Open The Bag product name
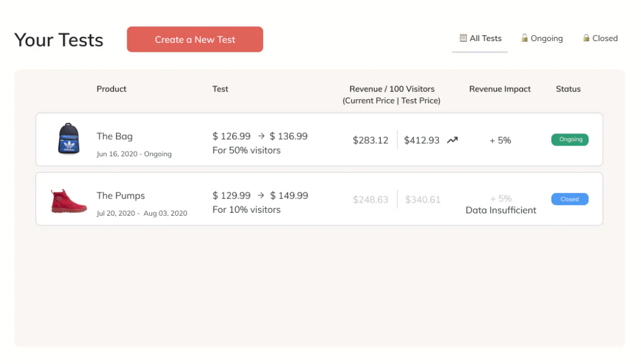The height and width of the screenshot is (364, 641). pyautogui.click(x=115, y=136)
